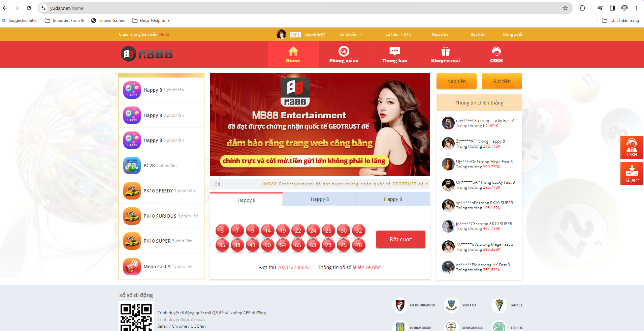Open the CSKH tab in the red navigation bar
The width and height of the screenshot is (644, 331).
[496, 55]
